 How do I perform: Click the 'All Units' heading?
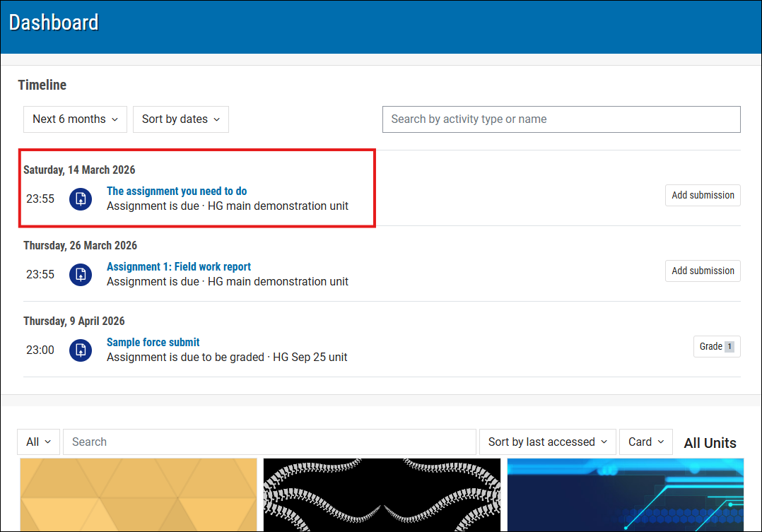click(x=710, y=443)
